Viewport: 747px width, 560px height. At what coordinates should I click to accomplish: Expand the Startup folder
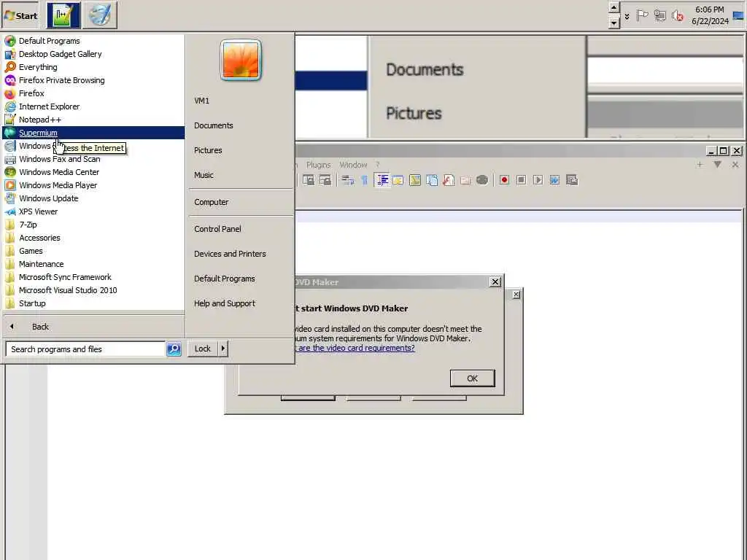pos(32,303)
